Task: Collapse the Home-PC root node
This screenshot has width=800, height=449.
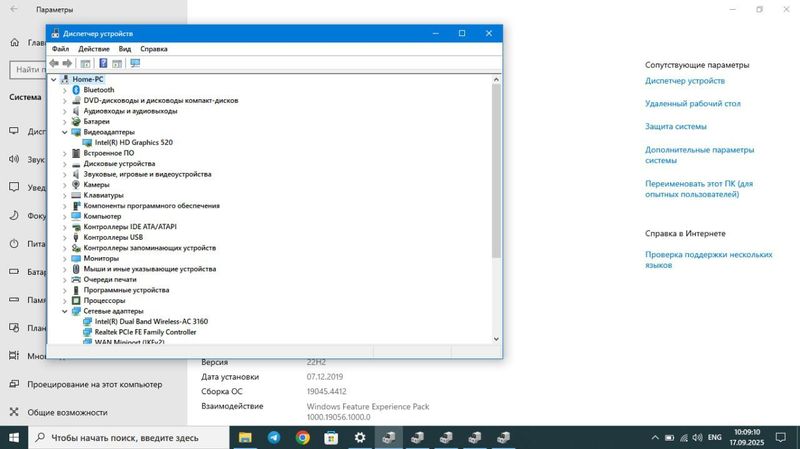Action: point(54,80)
